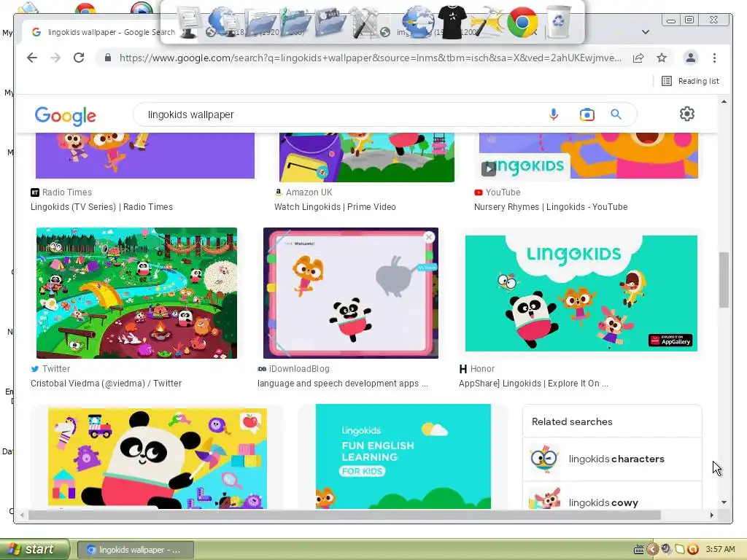Open the yellow panda painting image
Screen dimensions: 747x560
(x=158, y=458)
